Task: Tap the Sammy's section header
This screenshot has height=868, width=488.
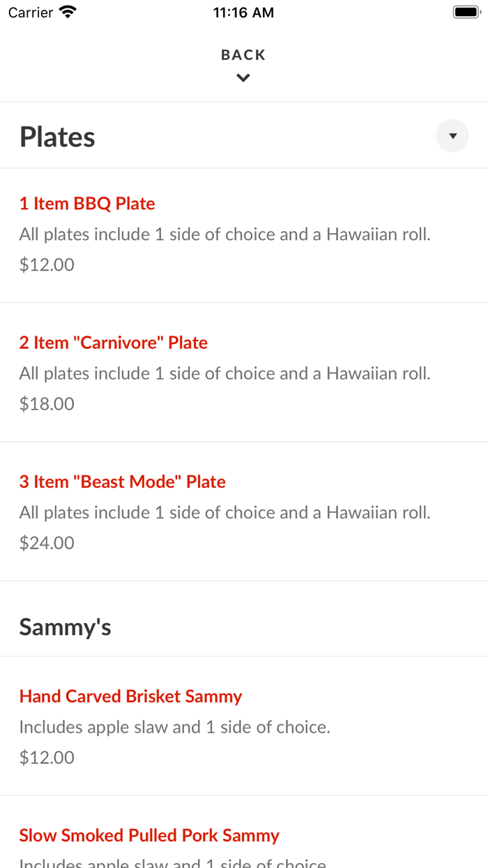Action: click(x=66, y=627)
